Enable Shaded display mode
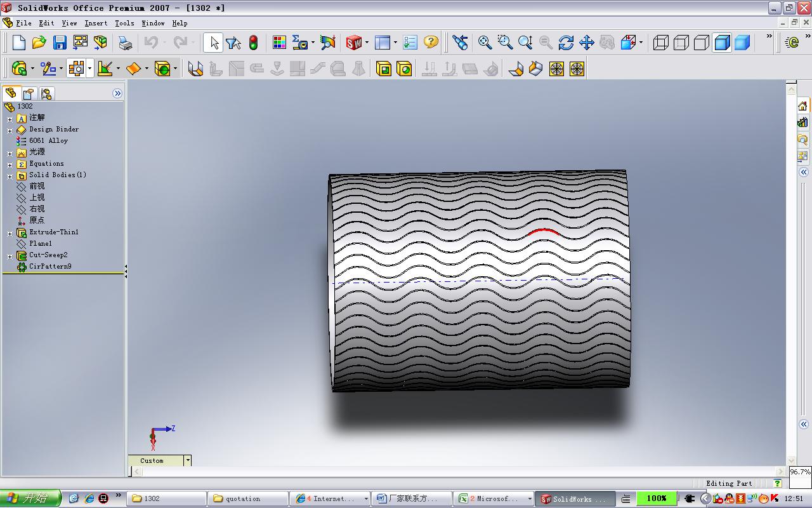 coord(742,43)
